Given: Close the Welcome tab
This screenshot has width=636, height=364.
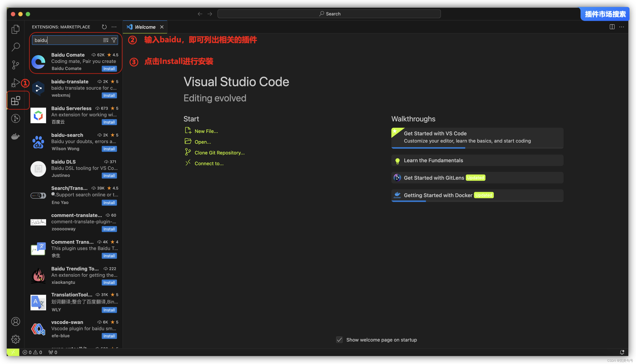Looking at the screenshot, I should coord(162,27).
